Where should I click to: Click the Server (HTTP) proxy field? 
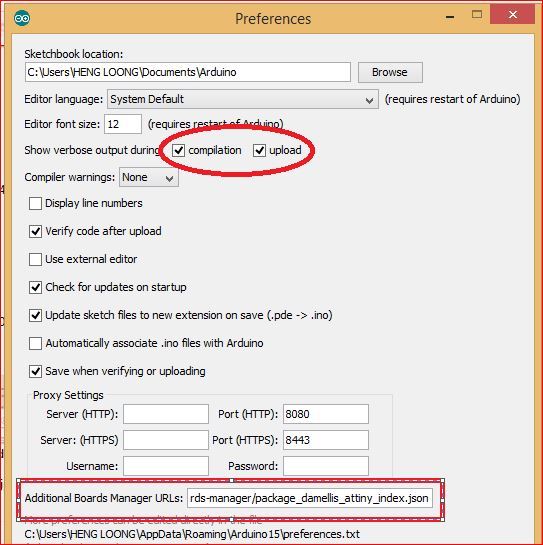tap(166, 414)
